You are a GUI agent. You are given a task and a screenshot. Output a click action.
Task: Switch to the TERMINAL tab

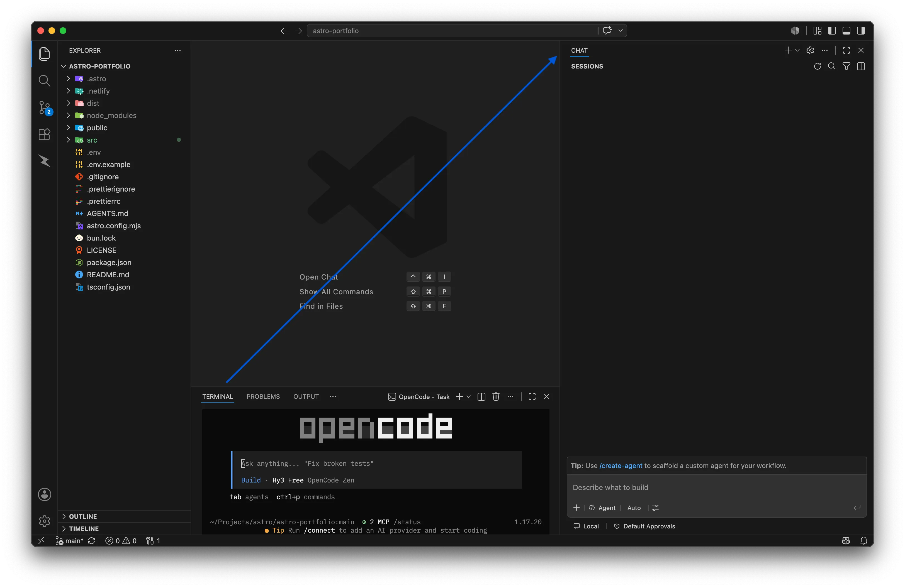click(218, 396)
